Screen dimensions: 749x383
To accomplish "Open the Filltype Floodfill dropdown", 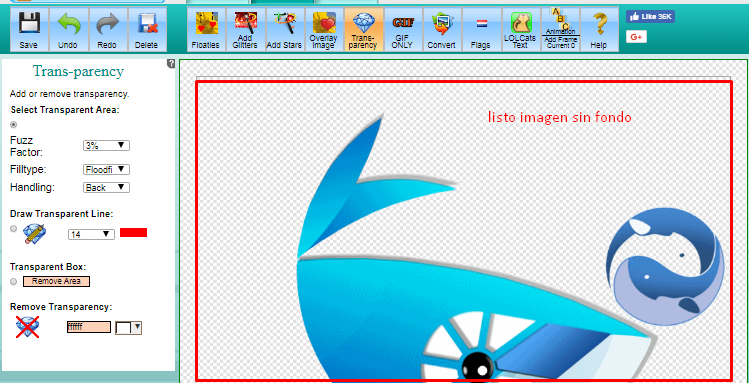I will click(x=106, y=169).
